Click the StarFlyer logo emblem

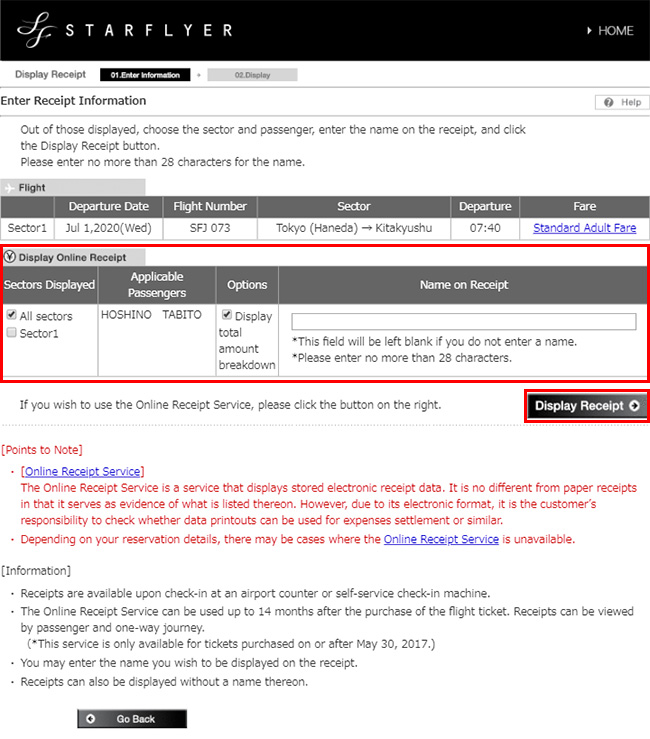point(32,30)
